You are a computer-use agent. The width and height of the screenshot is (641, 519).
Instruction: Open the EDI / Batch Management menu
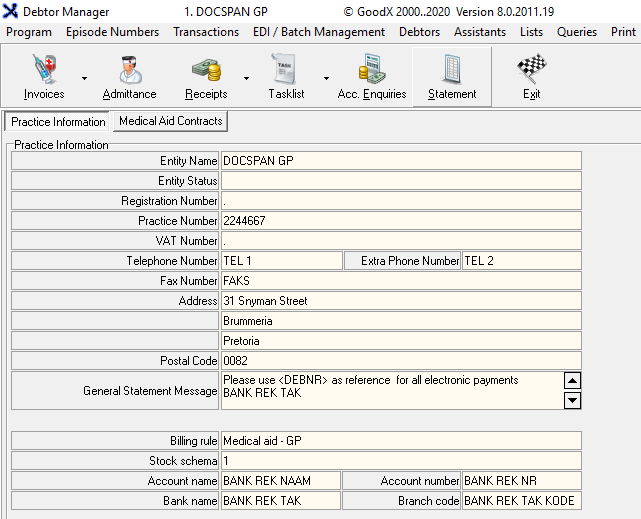(319, 32)
